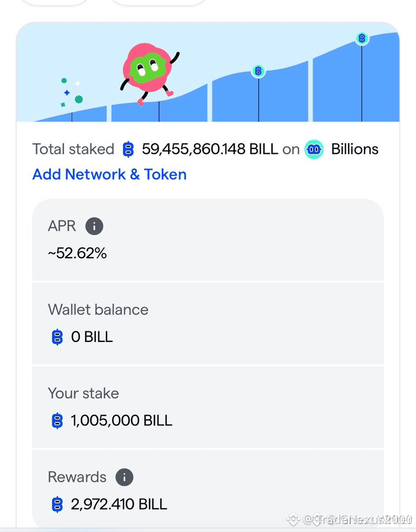Click the BILL icon in Wallet balance
The image size is (416, 532).
click(x=57, y=337)
